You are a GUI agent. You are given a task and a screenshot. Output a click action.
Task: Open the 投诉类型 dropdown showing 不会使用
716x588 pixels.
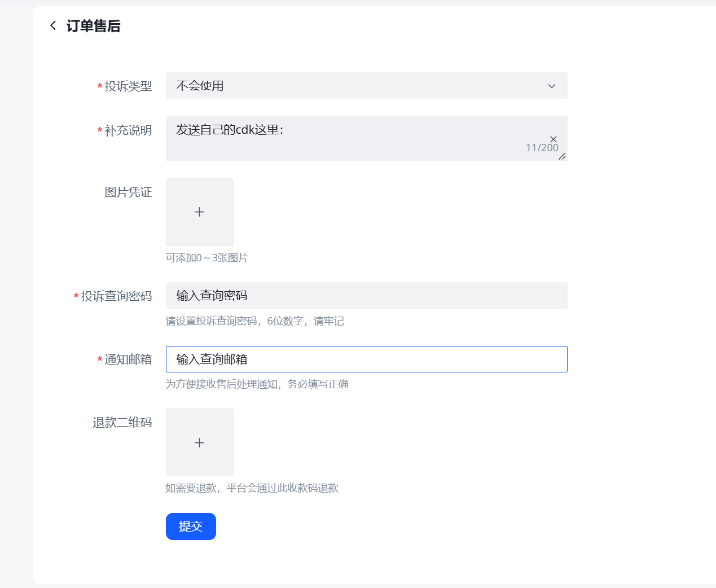[366, 86]
